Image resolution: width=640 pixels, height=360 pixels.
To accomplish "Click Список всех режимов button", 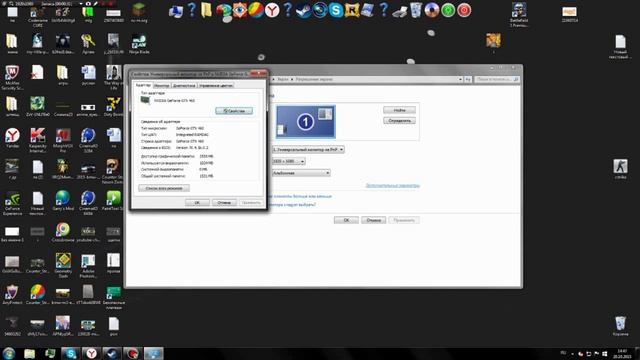I will tap(164, 188).
